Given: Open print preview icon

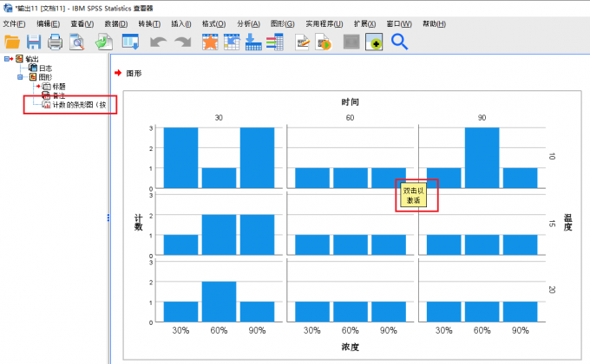Looking at the screenshot, I should coord(77,42).
